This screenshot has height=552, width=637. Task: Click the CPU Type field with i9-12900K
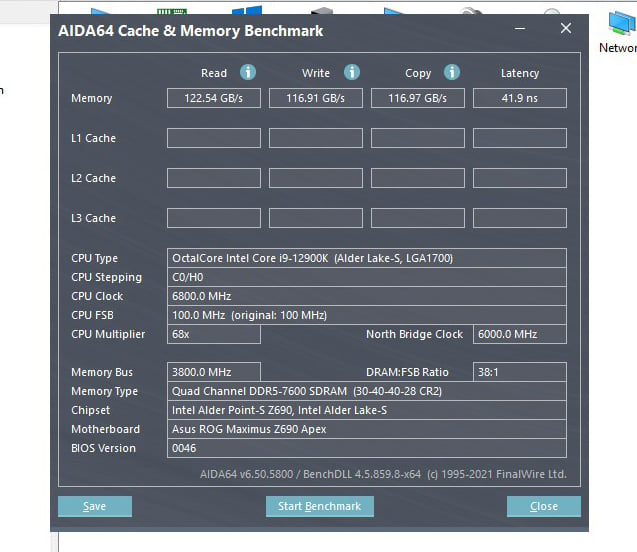(367, 258)
